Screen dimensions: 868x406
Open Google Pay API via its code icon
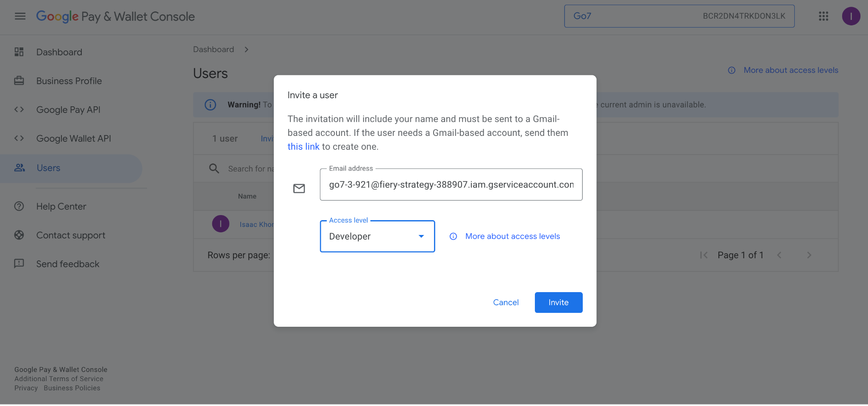coord(19,109)
